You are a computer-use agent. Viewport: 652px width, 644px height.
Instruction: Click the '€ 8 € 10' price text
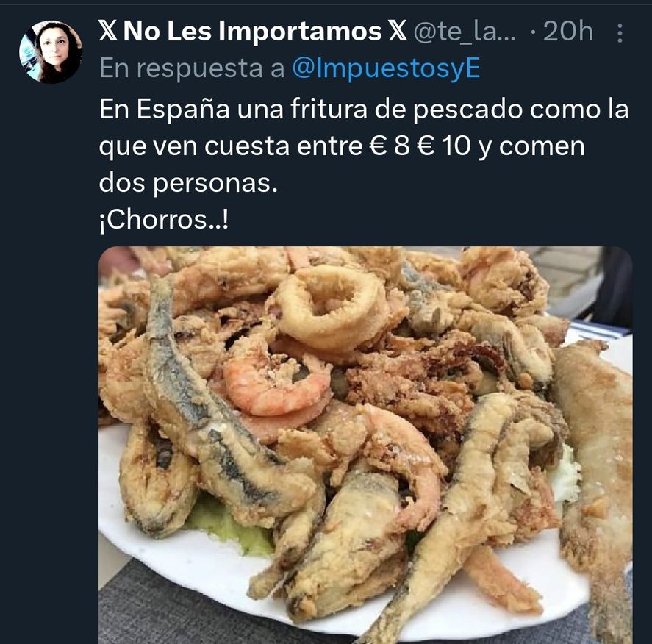click(x=420, y=146)
